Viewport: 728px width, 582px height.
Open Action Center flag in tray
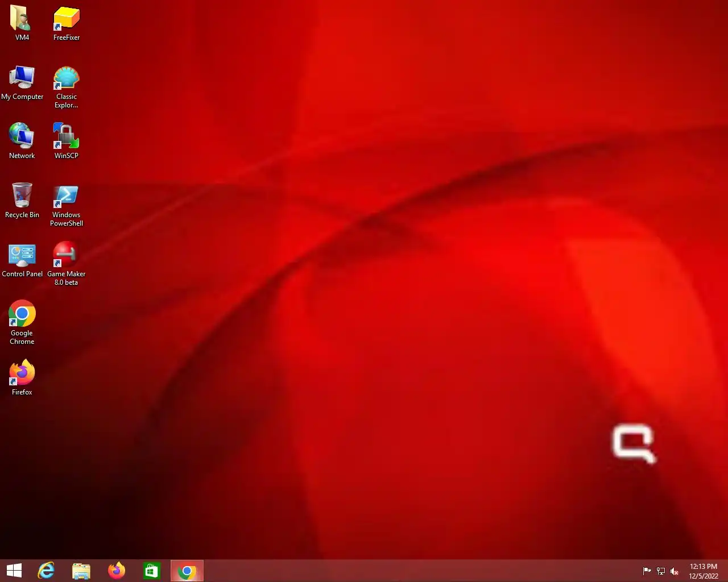pyautogui.click(x=647, y=571)
